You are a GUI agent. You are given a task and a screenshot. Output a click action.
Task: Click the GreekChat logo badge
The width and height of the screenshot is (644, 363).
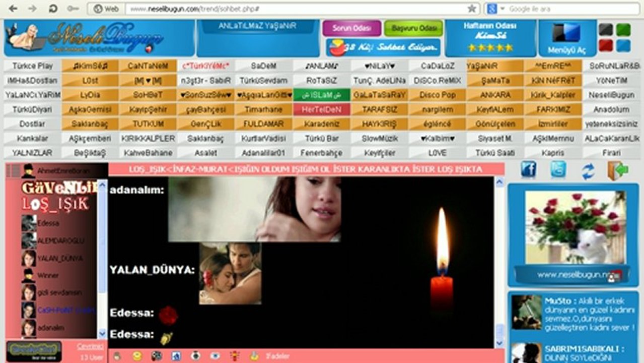coord(34,351)
